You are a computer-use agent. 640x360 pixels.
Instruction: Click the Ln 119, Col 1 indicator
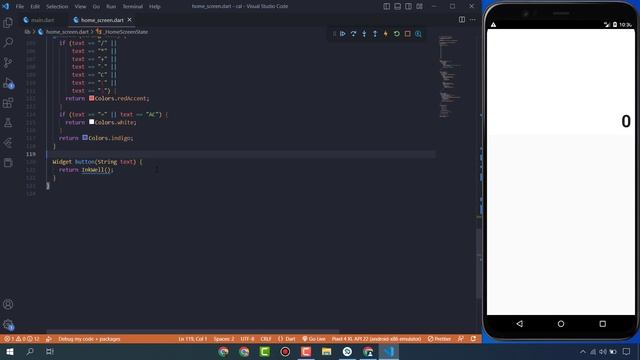[x=193, y=339]
